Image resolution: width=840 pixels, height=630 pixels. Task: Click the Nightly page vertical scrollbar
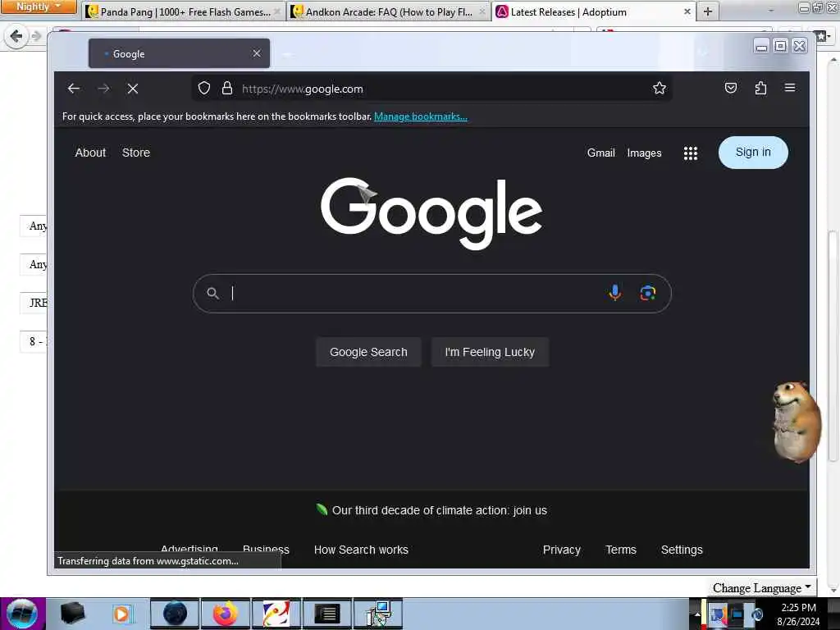tap(833, 345)
